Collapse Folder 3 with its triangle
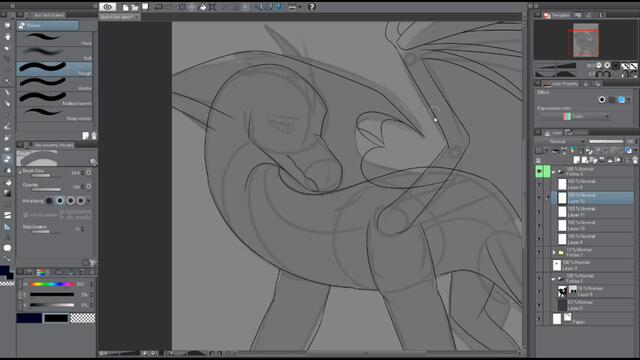The image size is (640, 360). 553,172
